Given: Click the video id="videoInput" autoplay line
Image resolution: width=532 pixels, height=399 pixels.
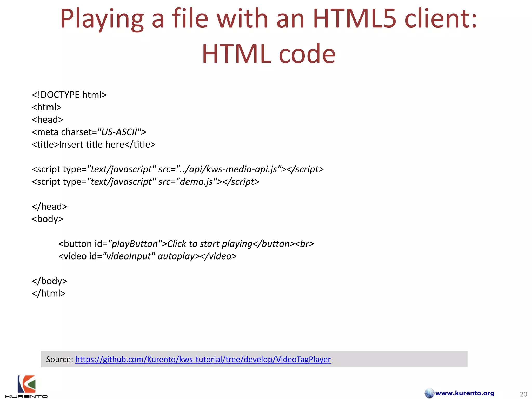Looking at the screenshot, I should [x=148, y=256].
